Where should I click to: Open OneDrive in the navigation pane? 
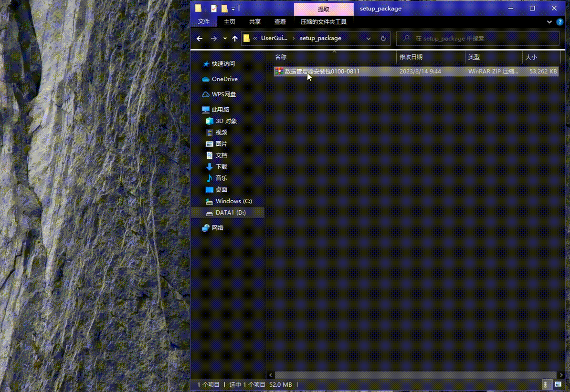point(224,79)
